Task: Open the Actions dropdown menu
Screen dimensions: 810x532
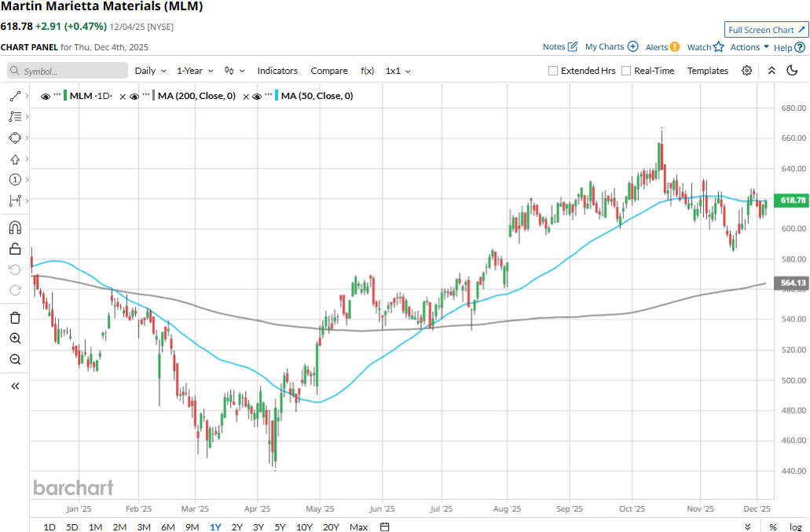Action: [750, 47]
